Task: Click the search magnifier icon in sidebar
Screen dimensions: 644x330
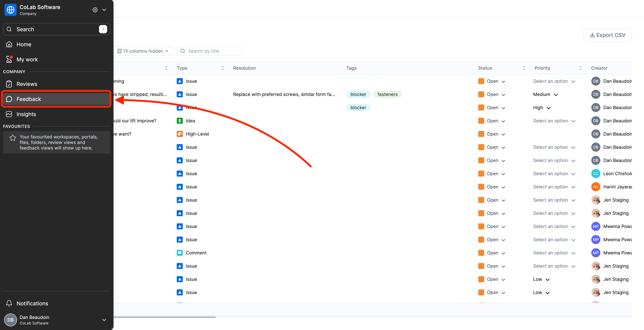Action: click(x=9, y=29)
